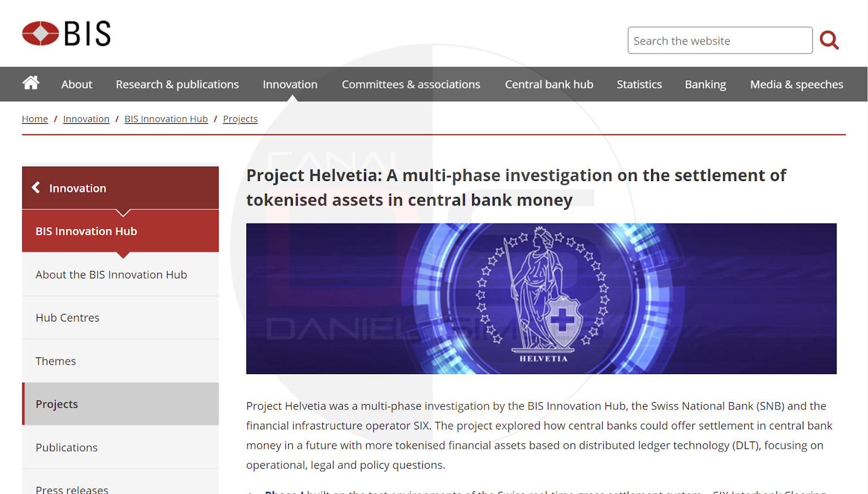Open Media & speeches menu
868x494 pixels.
pyautogui.click(x=796, y=85)
